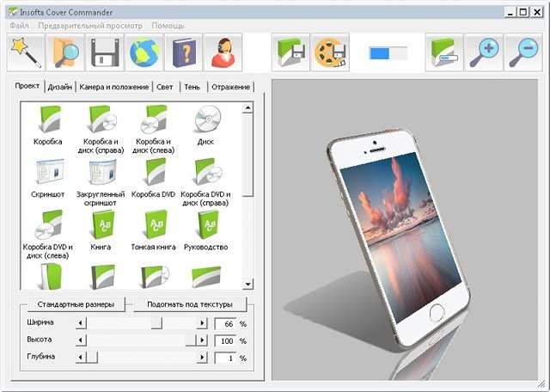
Task: Save animation using film reel icon
Action: 330,52
